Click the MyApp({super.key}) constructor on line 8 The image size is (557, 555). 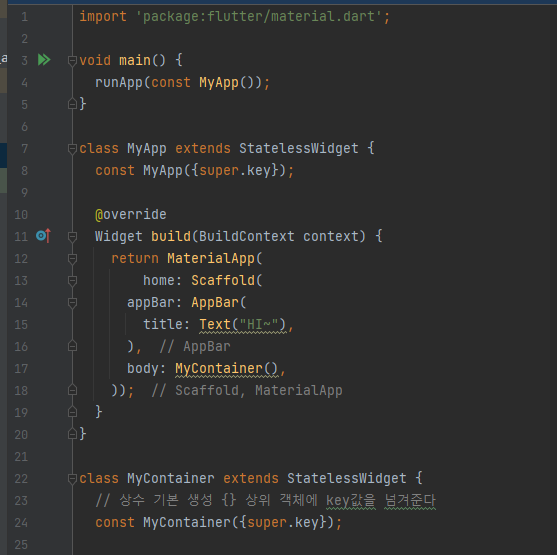pos(195,171)
